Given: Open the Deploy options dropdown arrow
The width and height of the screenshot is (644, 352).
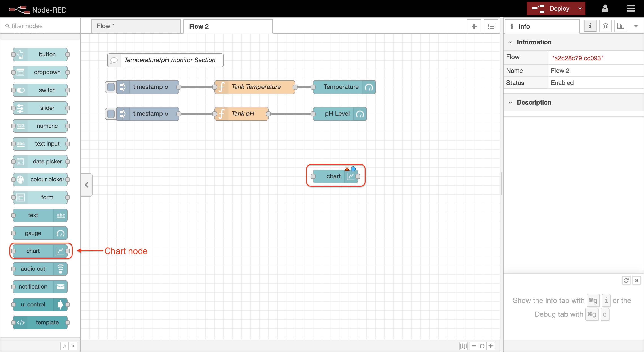Looking at the screenshot, I should (x=580, y=9).
